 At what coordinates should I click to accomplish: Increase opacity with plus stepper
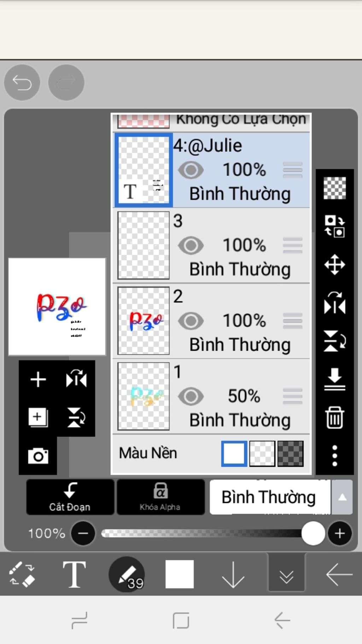click(340, 533)
